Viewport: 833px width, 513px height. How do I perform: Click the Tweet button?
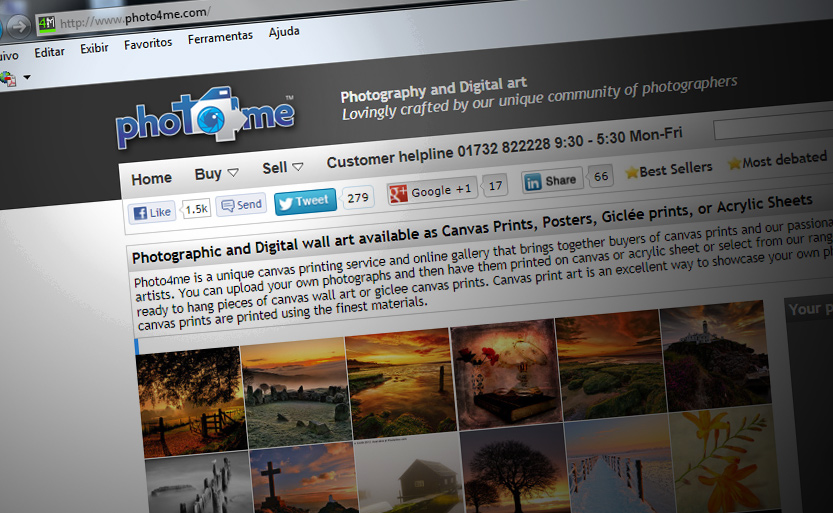click(305, 202)
